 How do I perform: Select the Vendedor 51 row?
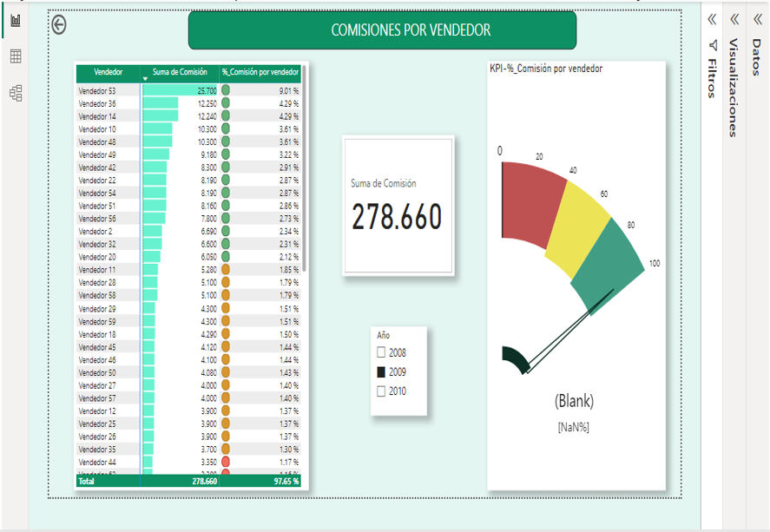tap(189, 206)
